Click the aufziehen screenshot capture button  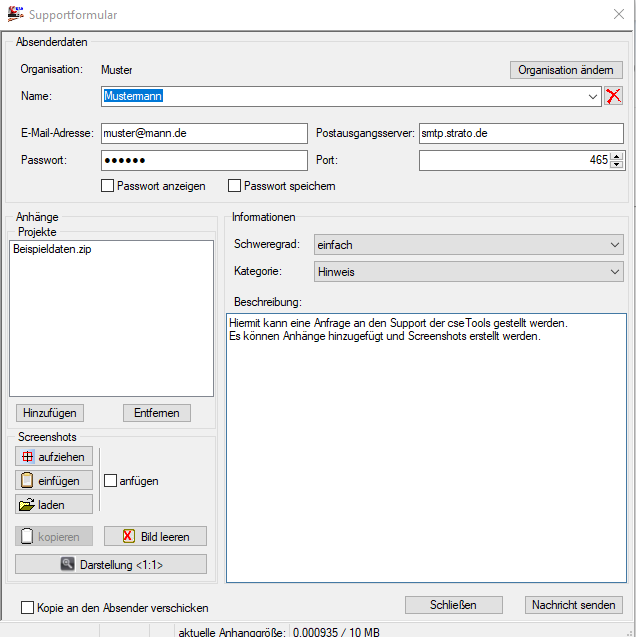pos(54,457)
